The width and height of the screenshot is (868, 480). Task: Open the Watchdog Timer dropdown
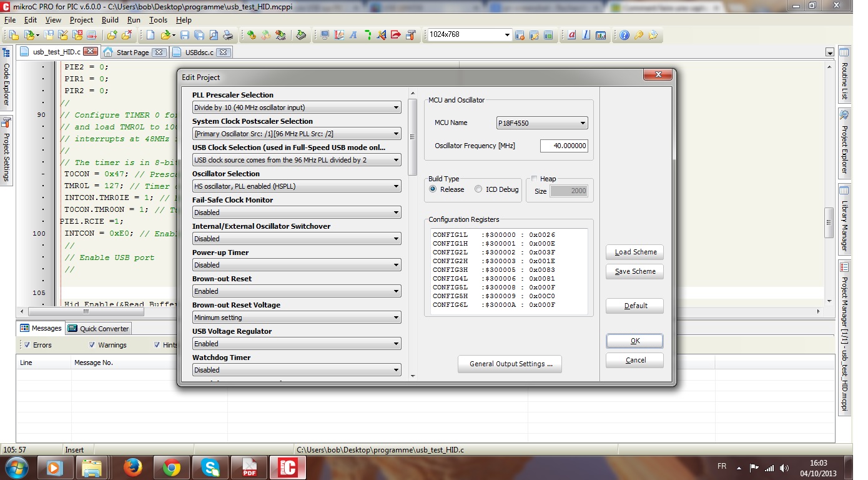(297, 370)
